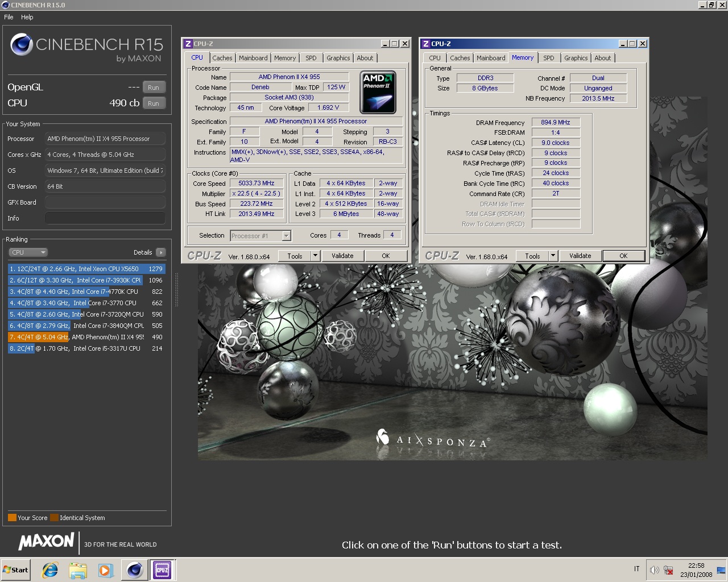The width and height of the screenshot is (728, 582).
Task: Click the network status tray icon
Action: pyautogui.click(x=668, y=569)
